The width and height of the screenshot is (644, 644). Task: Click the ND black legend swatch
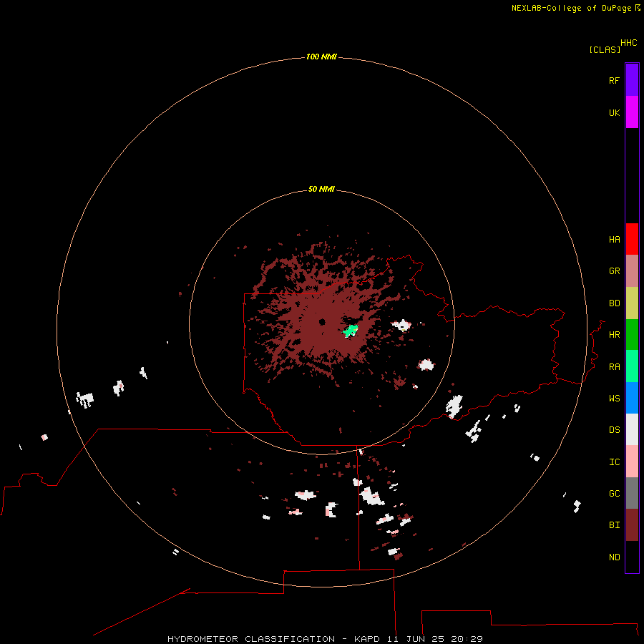632,557
